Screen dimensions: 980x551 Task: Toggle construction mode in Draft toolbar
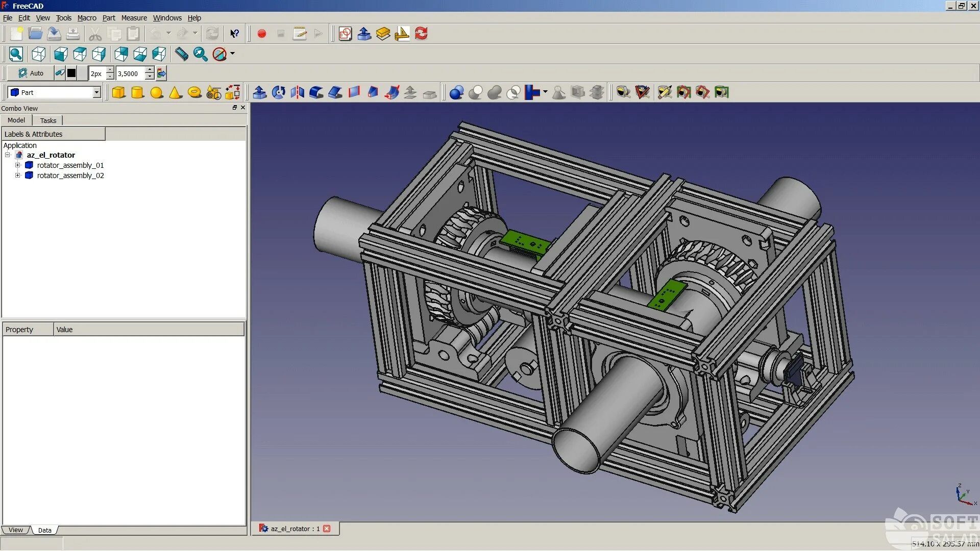point(60,73)
